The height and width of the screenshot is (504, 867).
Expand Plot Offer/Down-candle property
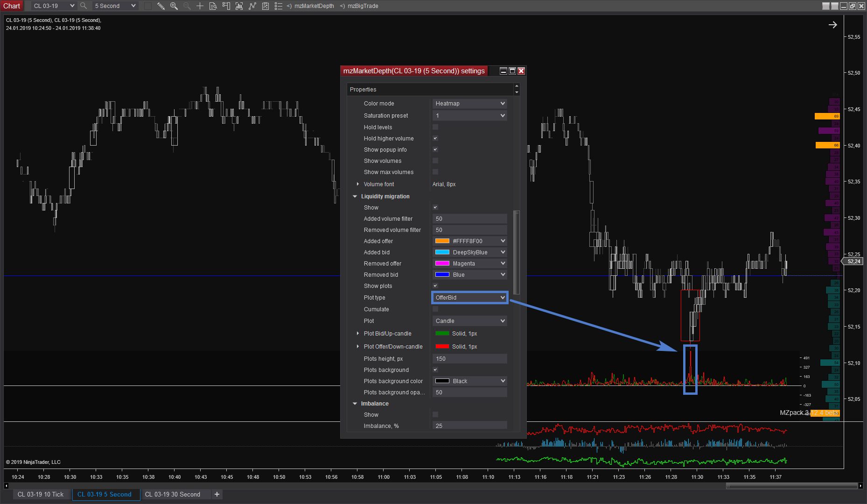[x=357, y=346]
